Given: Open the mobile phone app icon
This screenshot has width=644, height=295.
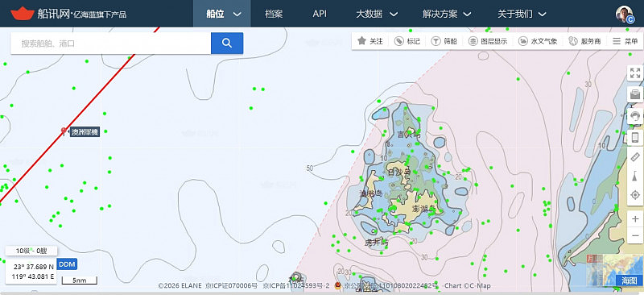Looking at the screenshot, I should (635, 137).
